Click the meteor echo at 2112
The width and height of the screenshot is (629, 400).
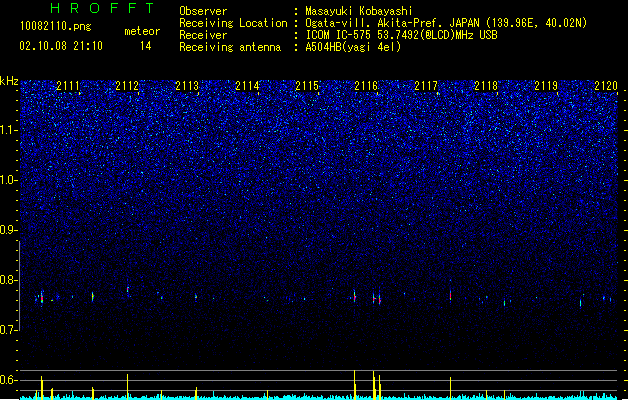click(x=128, y=289)
